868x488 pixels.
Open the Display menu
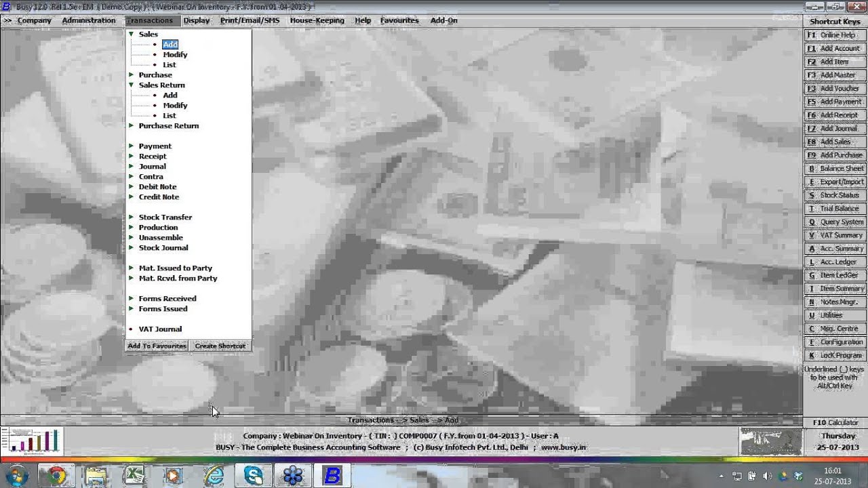[197, 20]
